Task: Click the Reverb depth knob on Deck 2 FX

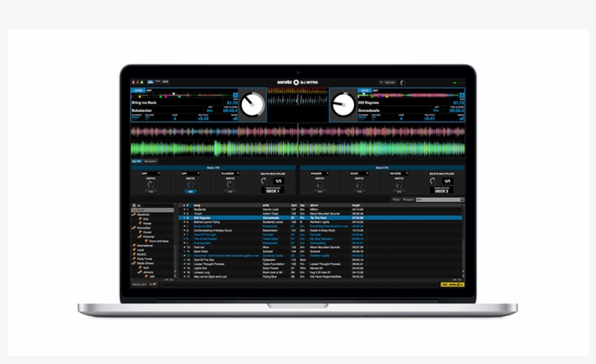Action: [x=399, y=185]
